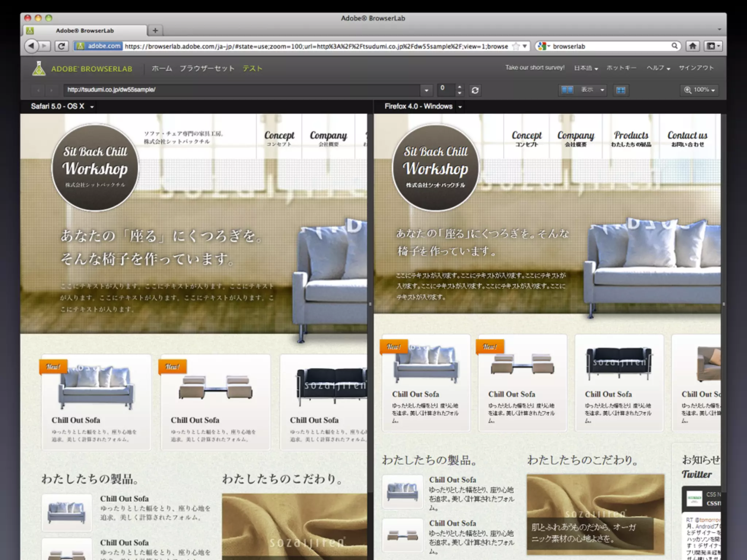Click the Take our short survey link
747x560 pixels.
(534, 67)
